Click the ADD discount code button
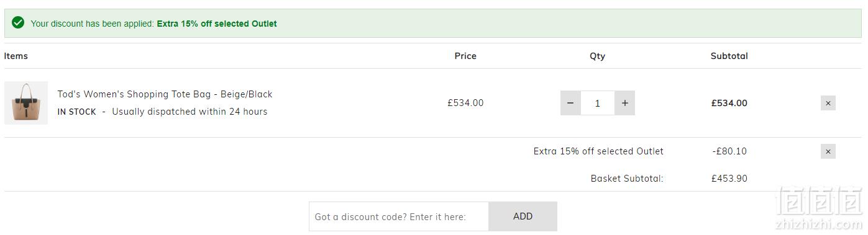The height and width of the screenshot is (235, 868). click(523, 216)
